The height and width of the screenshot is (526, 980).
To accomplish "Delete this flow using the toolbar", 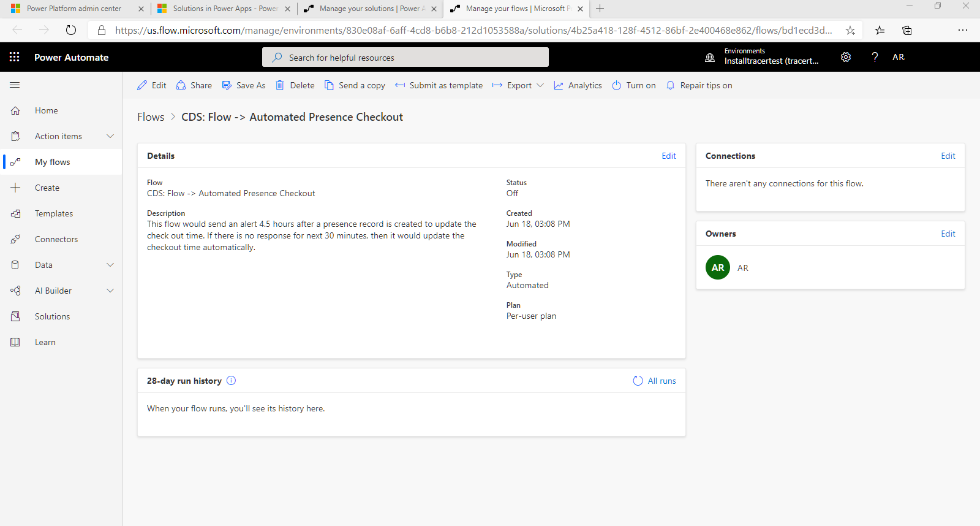I will click(x=295, y=85).
